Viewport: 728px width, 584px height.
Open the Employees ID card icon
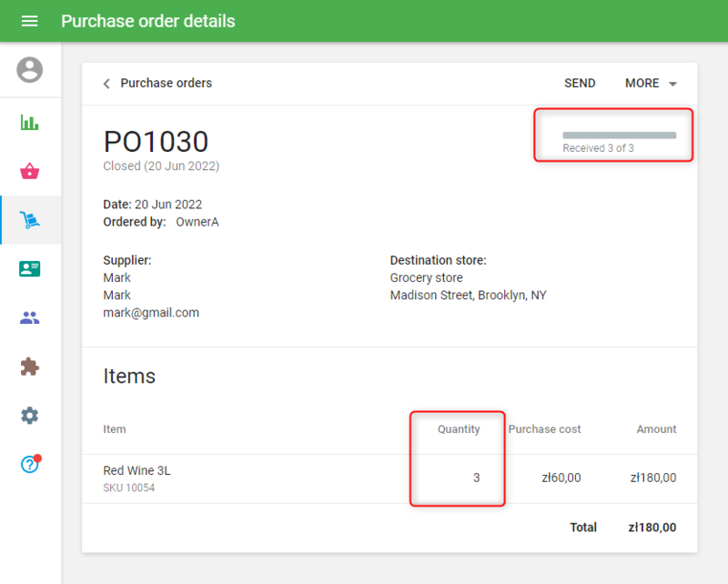[30, 269]
